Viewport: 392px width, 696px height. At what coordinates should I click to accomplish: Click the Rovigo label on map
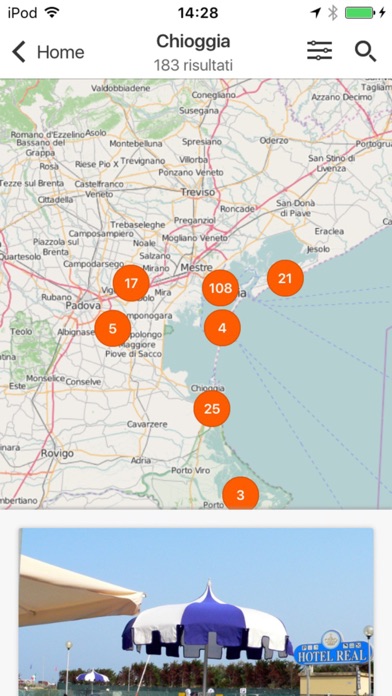pyautogui.click(x=57, y=453)
